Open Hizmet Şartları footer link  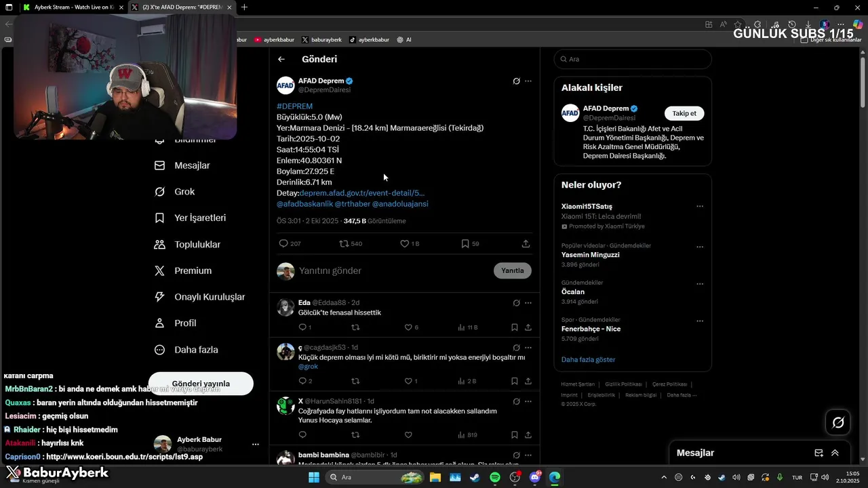(x=577, y=384)
